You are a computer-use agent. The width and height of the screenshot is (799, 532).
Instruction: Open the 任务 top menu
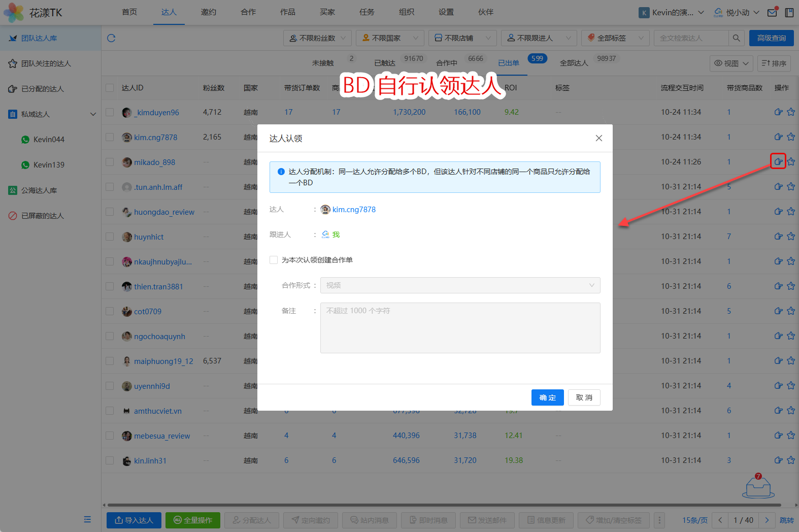click(x=367, y=12)
